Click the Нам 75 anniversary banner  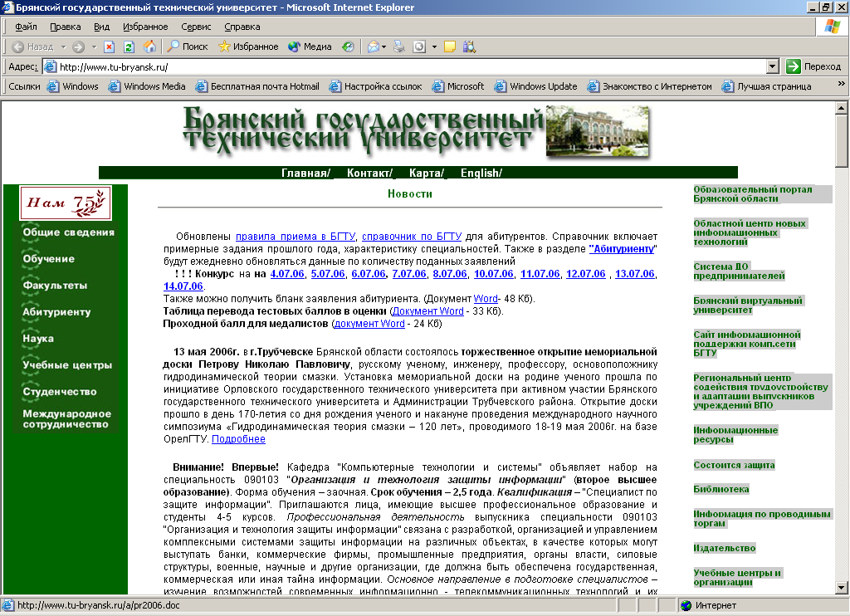tap(66, 203)
